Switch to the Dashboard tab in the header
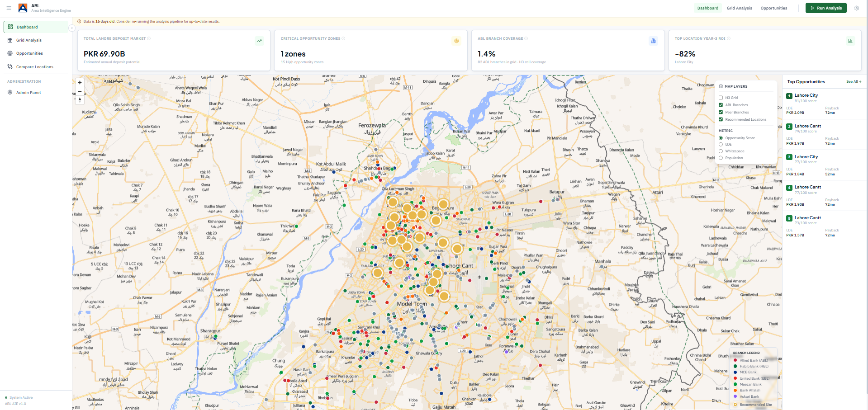Image resolution: width=868 pixels, height=410 pixels. (707, 8)
